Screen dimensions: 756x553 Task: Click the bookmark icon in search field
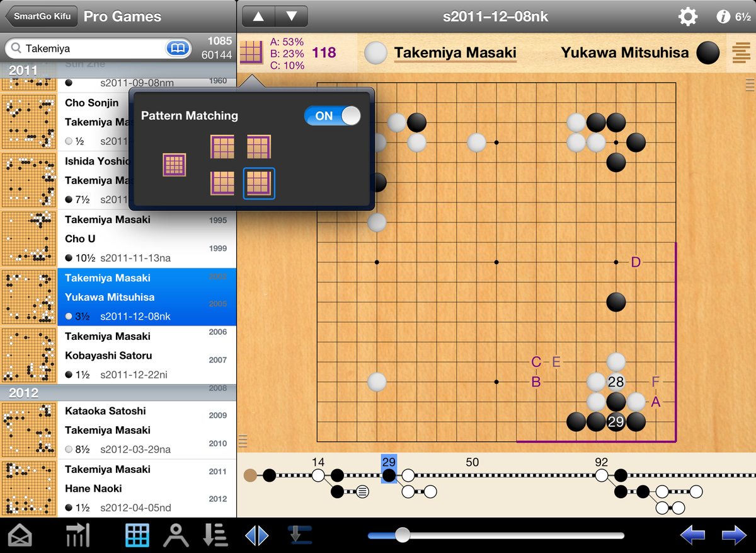[x=178, y=49]
